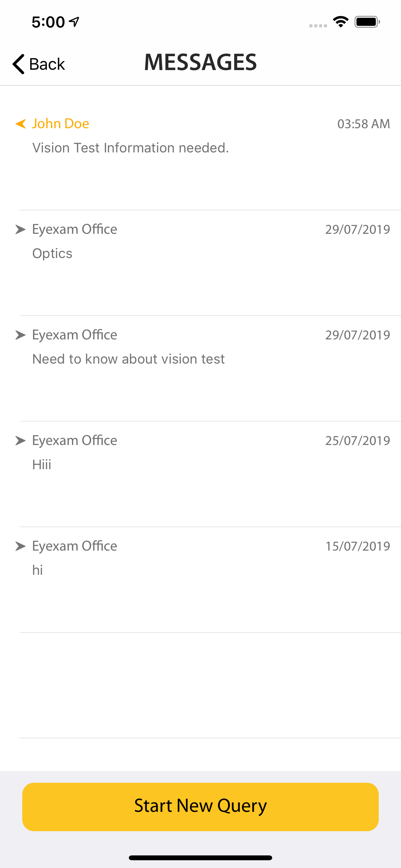Tap the arrow icon beside the Hiii message
Viewport: 401px width, 868px height.
[21, 440]
